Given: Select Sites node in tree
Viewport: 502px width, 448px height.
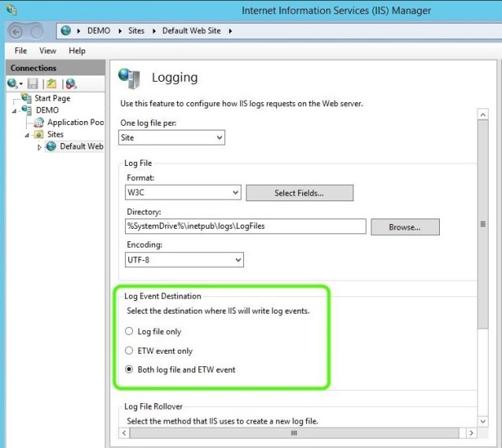Looking at the screenshot, I should [x=55, y=134].
